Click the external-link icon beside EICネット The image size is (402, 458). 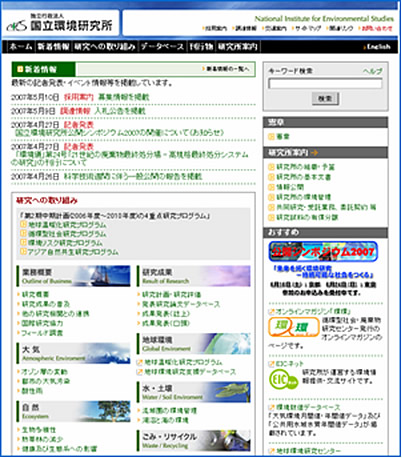point(271,364)
